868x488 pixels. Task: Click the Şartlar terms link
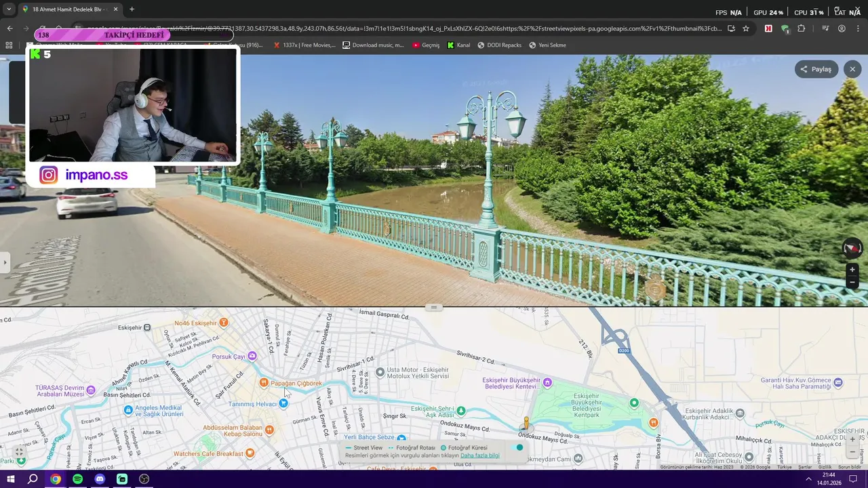(805, 467)
